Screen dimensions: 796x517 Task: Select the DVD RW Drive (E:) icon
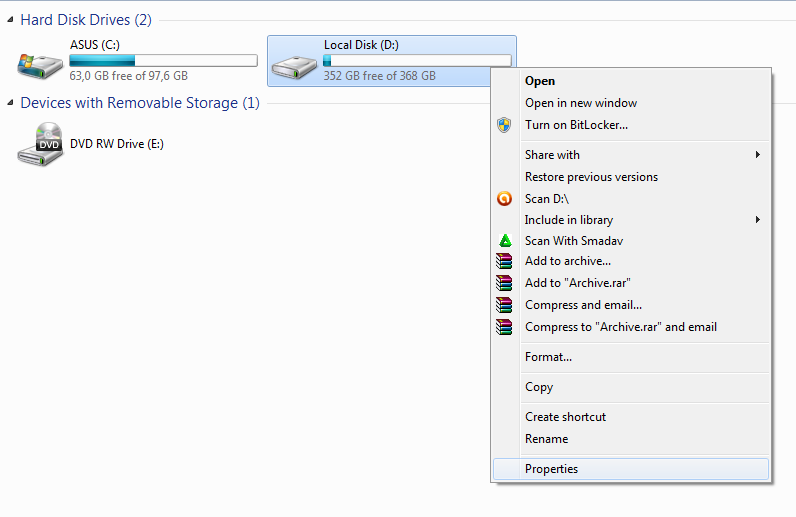40,144
